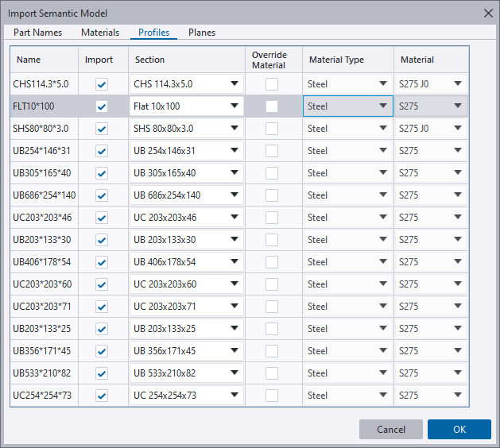The width and height of the screenshot is (500, 448).
Task: Toggle Import checkbox for UB254*146*31
Action: (101, 151)
